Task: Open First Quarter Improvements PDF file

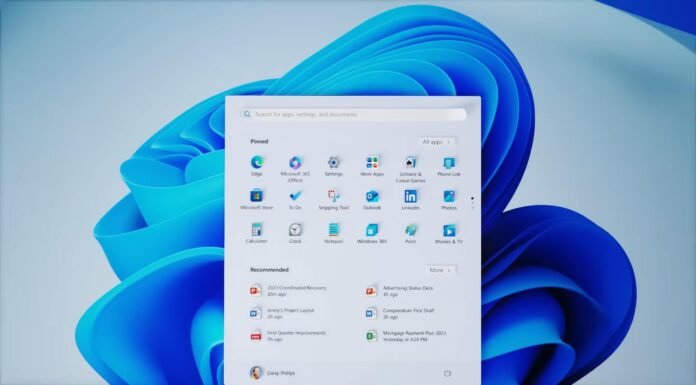Action: [288, 336]
